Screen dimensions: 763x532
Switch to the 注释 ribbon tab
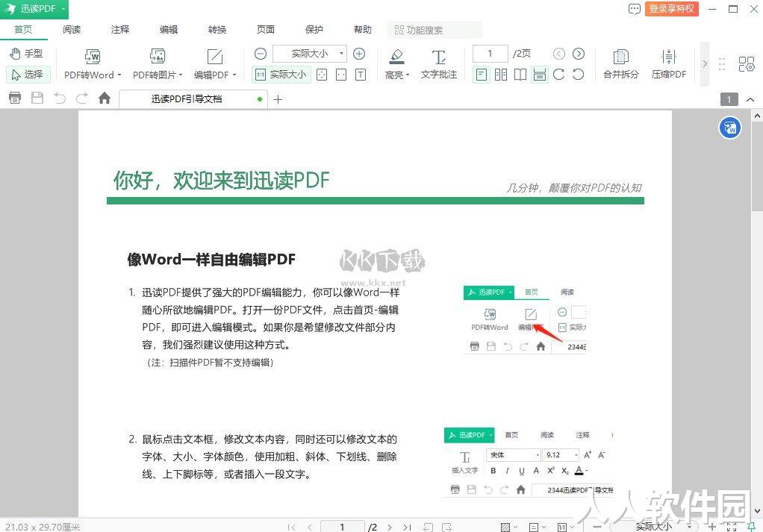pos(120,30)
